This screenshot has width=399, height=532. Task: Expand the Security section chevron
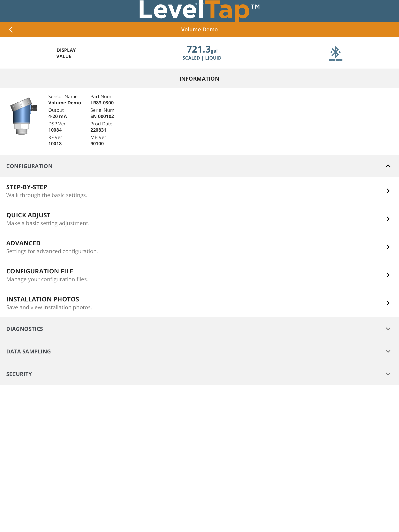tap(388, 374)
